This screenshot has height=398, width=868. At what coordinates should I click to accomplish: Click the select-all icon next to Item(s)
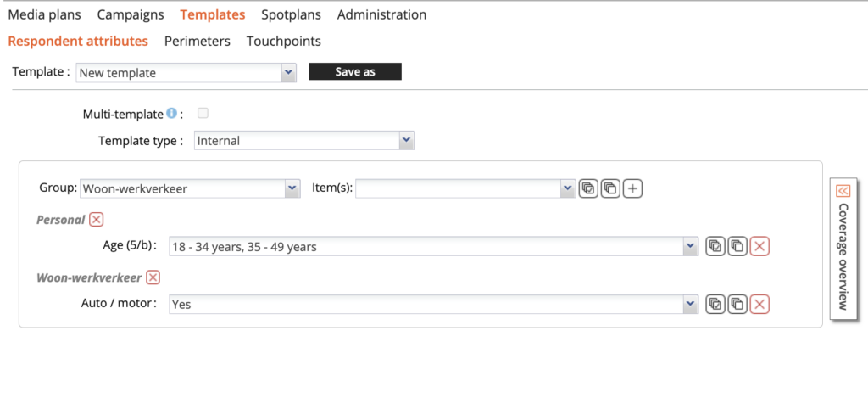(x=589, y=188)
